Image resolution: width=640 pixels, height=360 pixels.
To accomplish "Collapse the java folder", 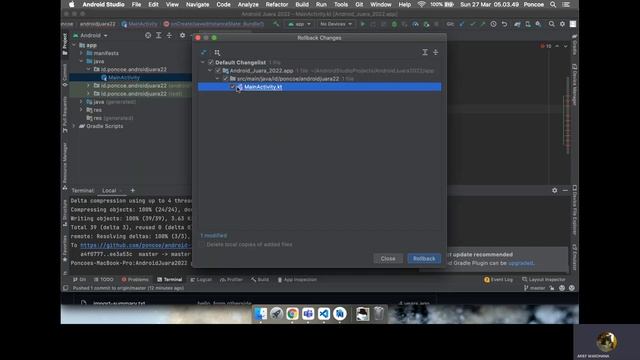I will tap(81, 61).
